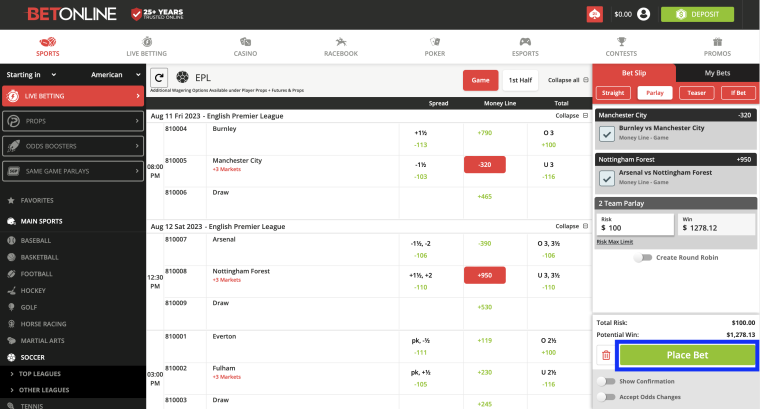
Task: Uncheck the Arsenal vs Nottingham Forest bet
Action: click(607, 178)
